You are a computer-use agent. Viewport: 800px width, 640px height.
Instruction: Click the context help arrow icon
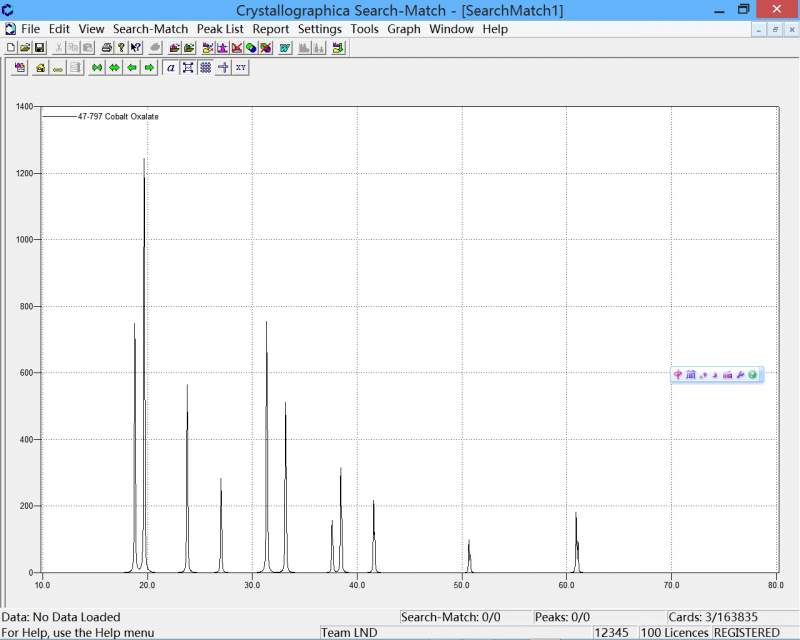pos(136,48)
